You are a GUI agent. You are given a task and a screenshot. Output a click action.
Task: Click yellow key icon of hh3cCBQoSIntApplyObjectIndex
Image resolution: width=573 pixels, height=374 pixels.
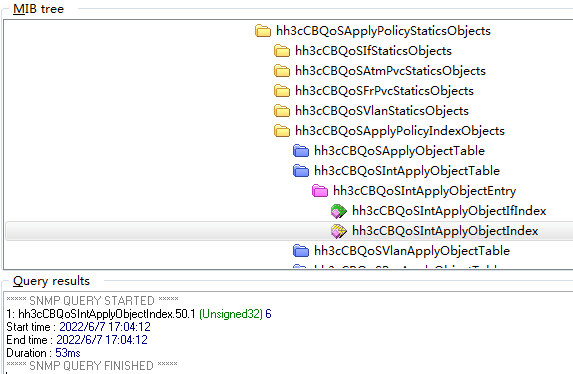pos(338,231)
